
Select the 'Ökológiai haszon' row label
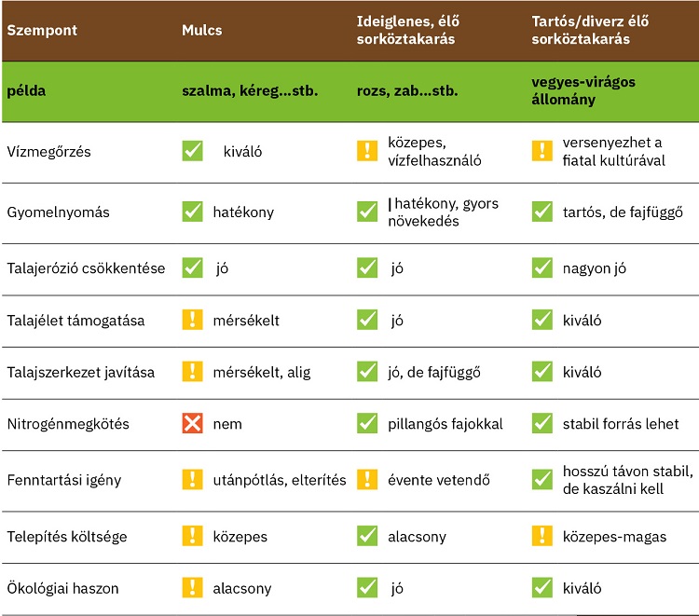coord(62,588)
